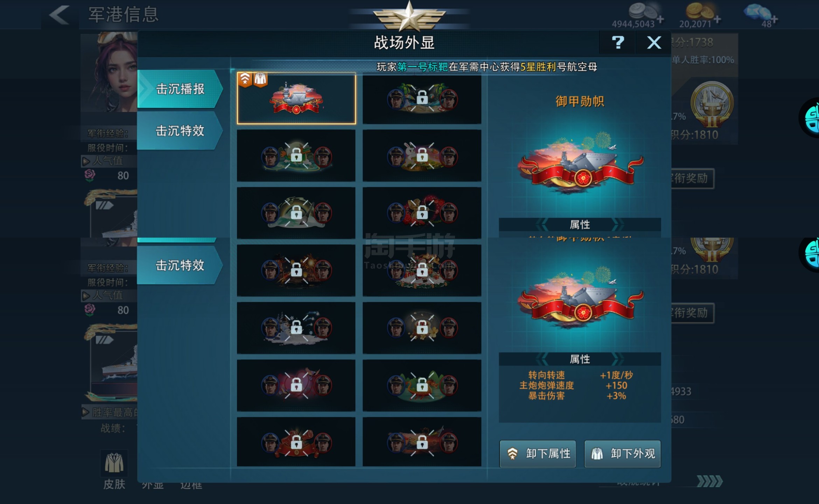Screen dimensions: 819x504
Task: Click the 卸下属性 button
Action: [x=538, y=454]
